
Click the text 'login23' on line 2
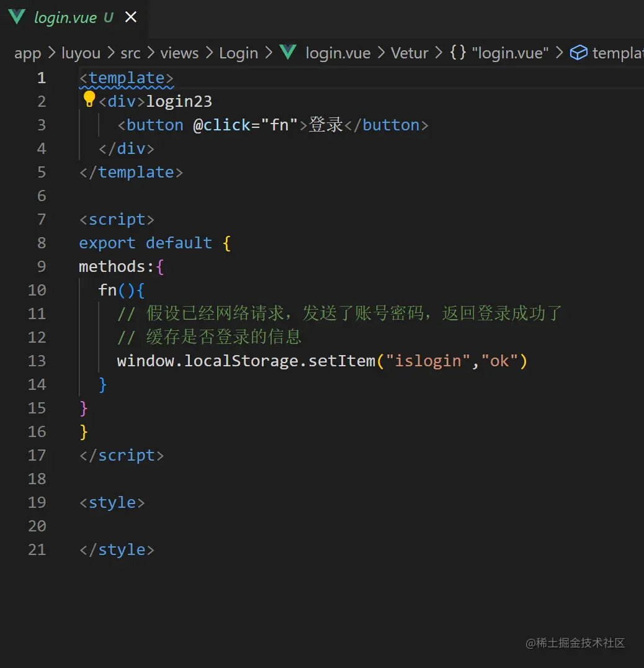click(179, 101)
